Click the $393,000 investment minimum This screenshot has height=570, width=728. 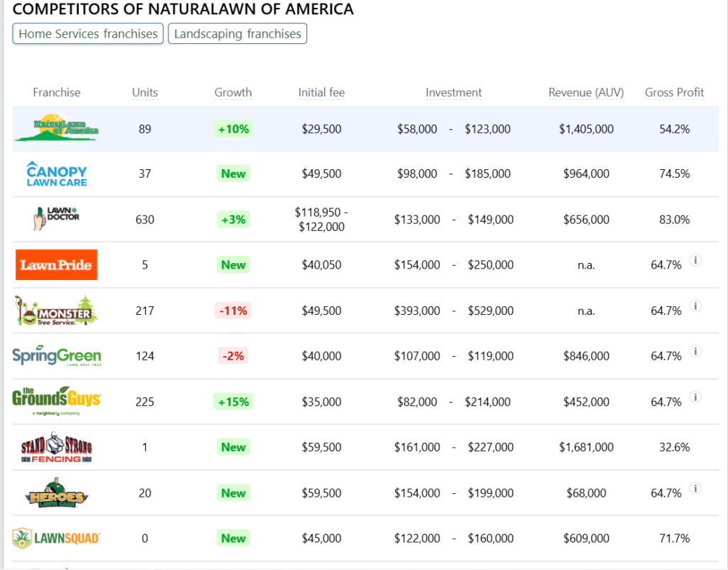[417, 311]
